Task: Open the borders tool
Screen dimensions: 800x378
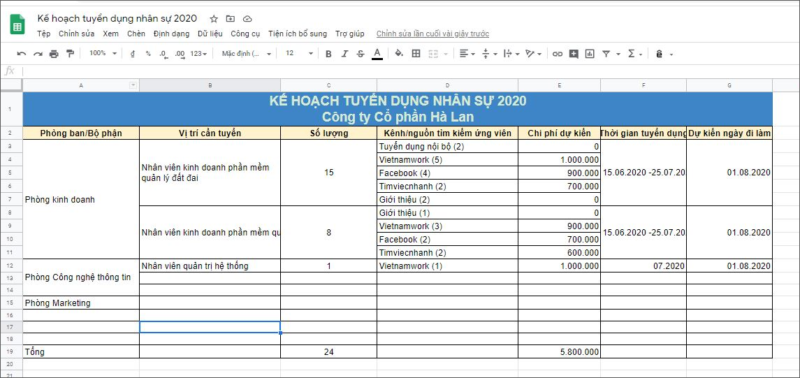Action: [416, 54]
